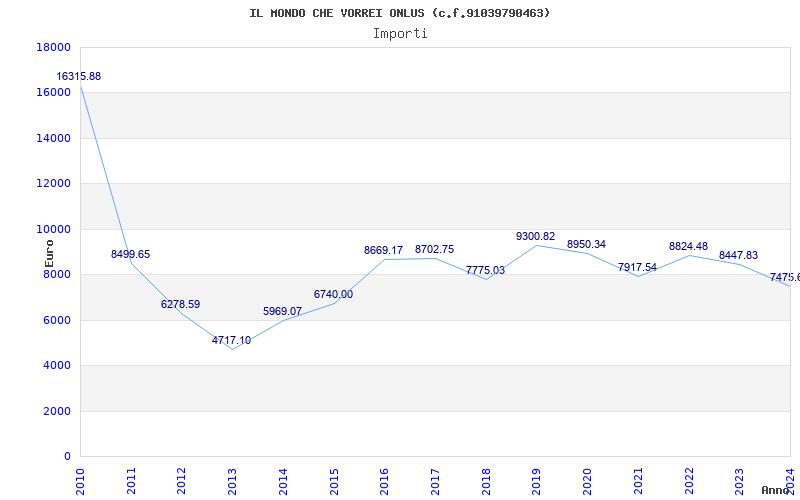Click x-axis year 2015
The image size is (800, 500).
[x=334, y=481]
